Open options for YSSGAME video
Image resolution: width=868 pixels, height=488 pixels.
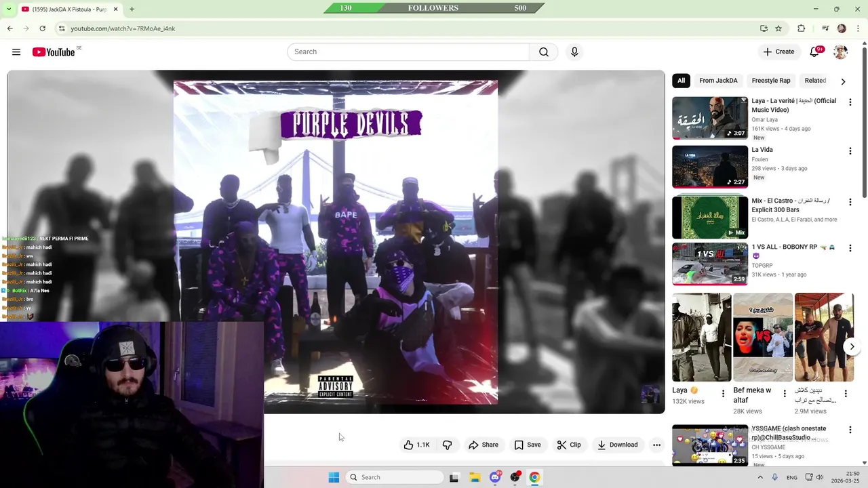[850, 431]
